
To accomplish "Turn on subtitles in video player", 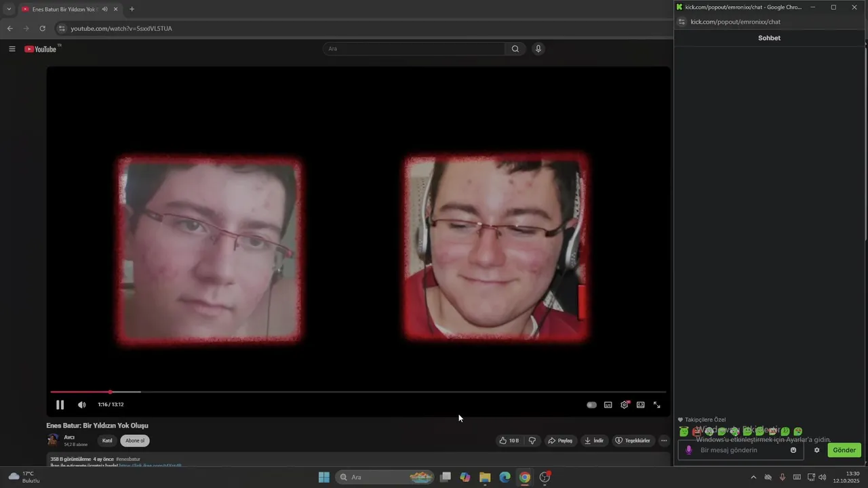I will (x=608, y=405).
